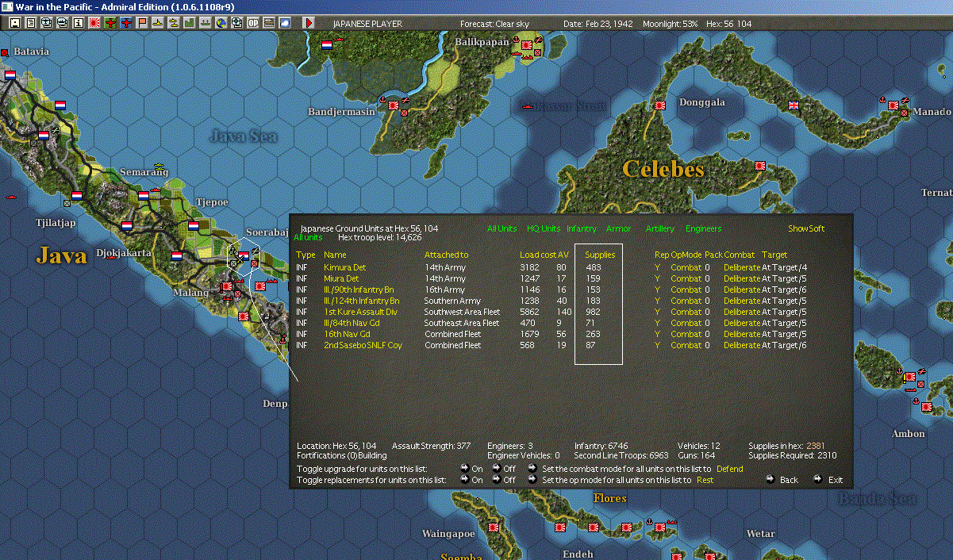Change 'Deliberate' mode for 16th Nav Gd

click(x=742, y=334)
